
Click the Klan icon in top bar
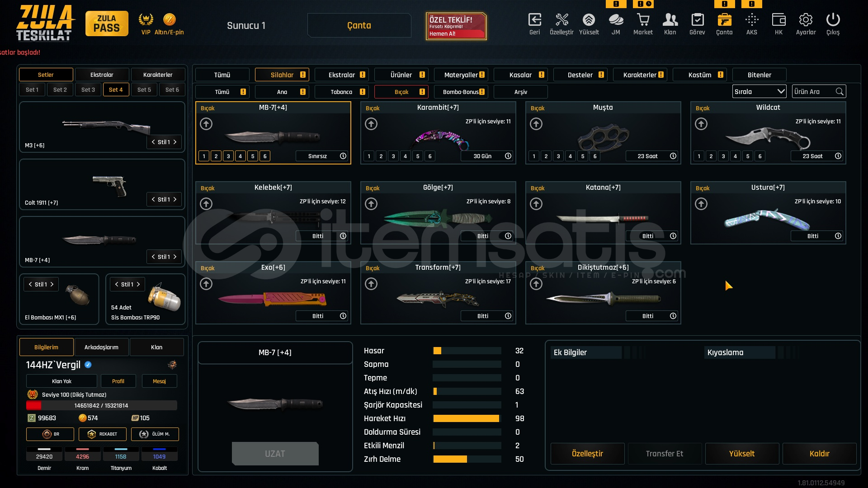coord(670,20)
